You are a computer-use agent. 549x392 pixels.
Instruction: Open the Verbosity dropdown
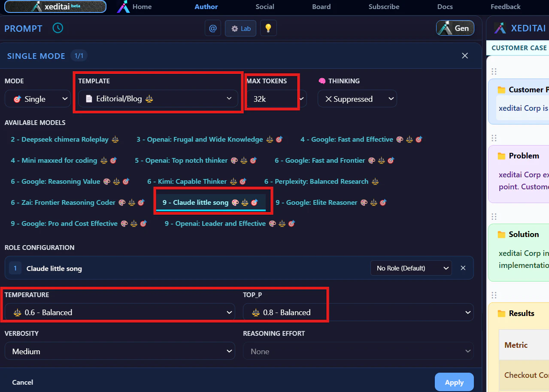(119, 351)
